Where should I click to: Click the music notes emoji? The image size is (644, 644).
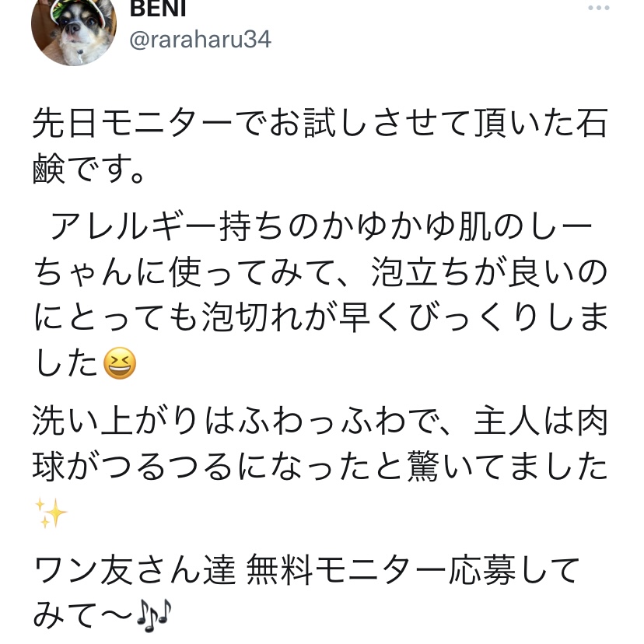[x=153, y=615]
